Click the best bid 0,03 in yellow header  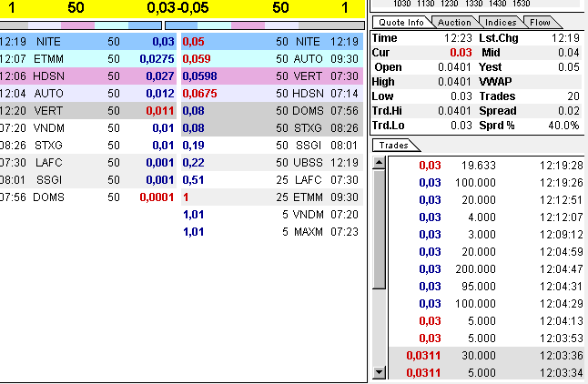pos(160,8)
